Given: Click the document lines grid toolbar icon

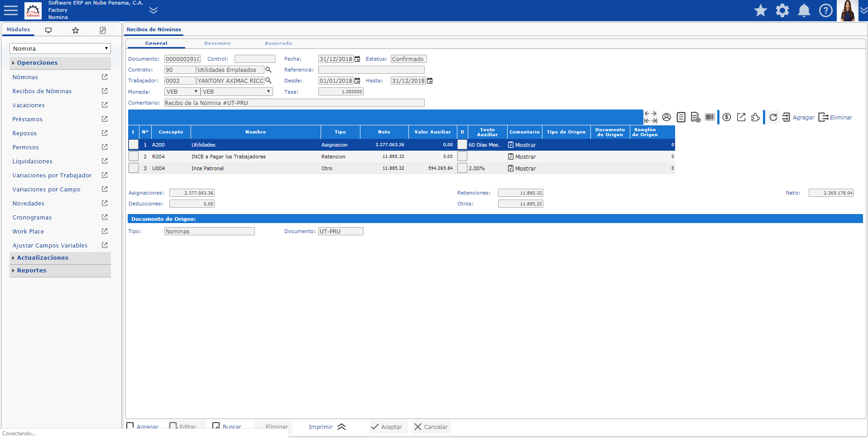Looking at the screenshot, I should (x=681, y=117).
